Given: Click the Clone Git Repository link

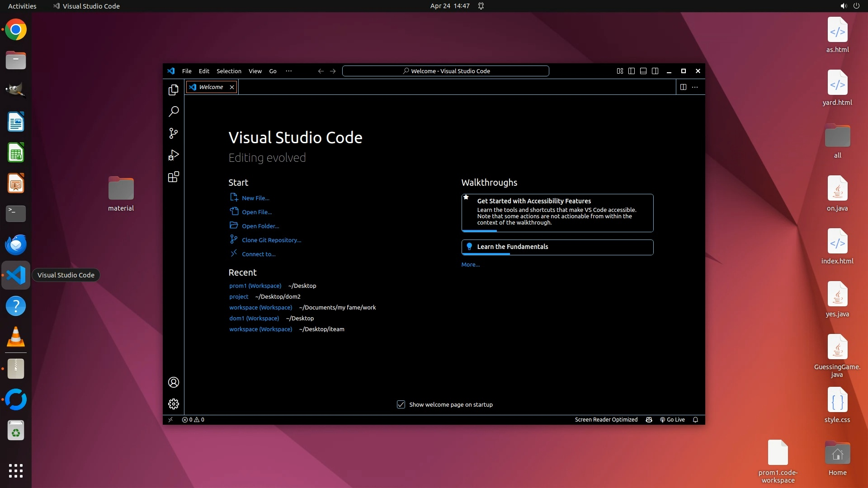Looking at the screenshot, I should click(271, 240).
